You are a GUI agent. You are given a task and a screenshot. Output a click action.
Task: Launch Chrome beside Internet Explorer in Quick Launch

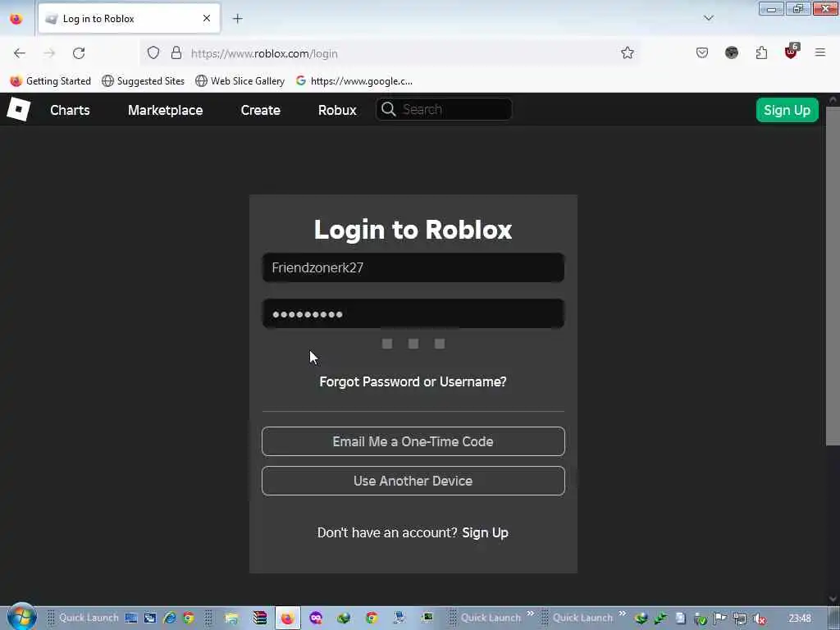click(x=188, y=618)
